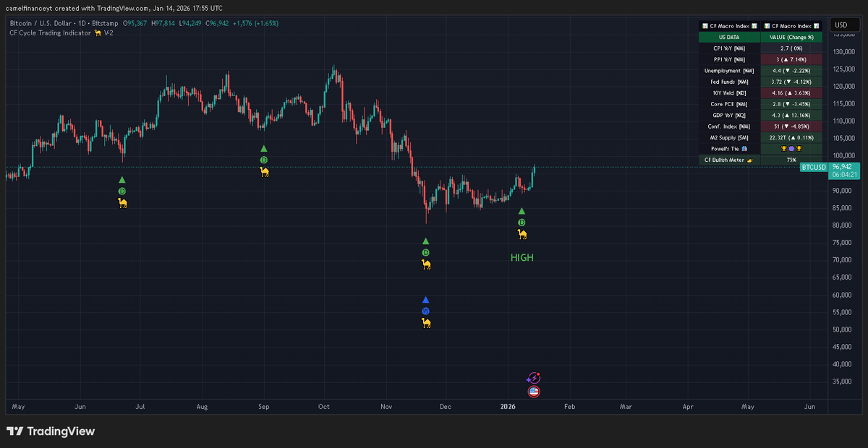
Task: Click the 50,000 level on the price axis
Action: (843, 329)
